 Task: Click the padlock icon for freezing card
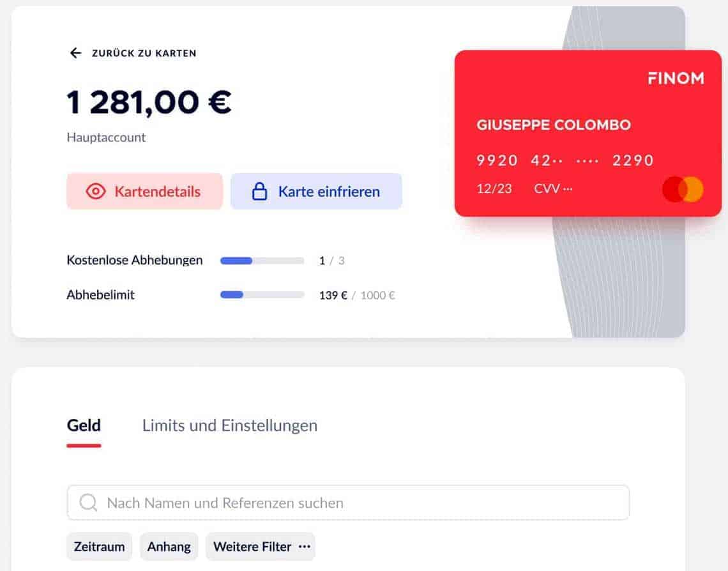click(259, 191)
